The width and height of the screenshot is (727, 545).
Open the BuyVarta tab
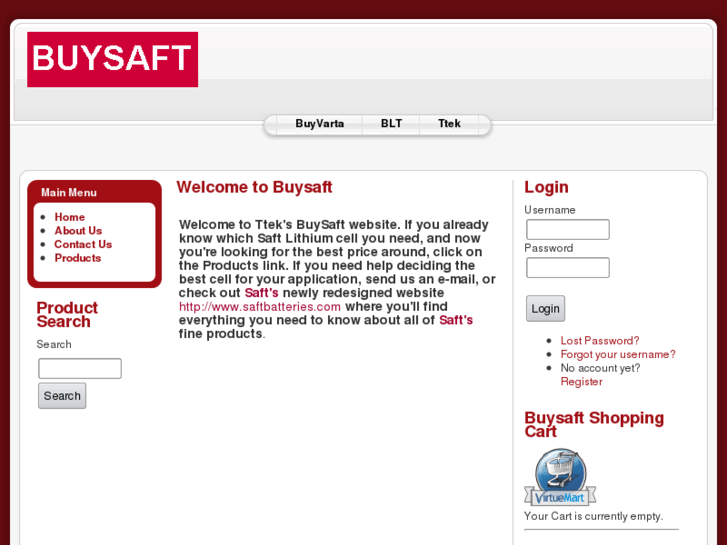(319, 124)
